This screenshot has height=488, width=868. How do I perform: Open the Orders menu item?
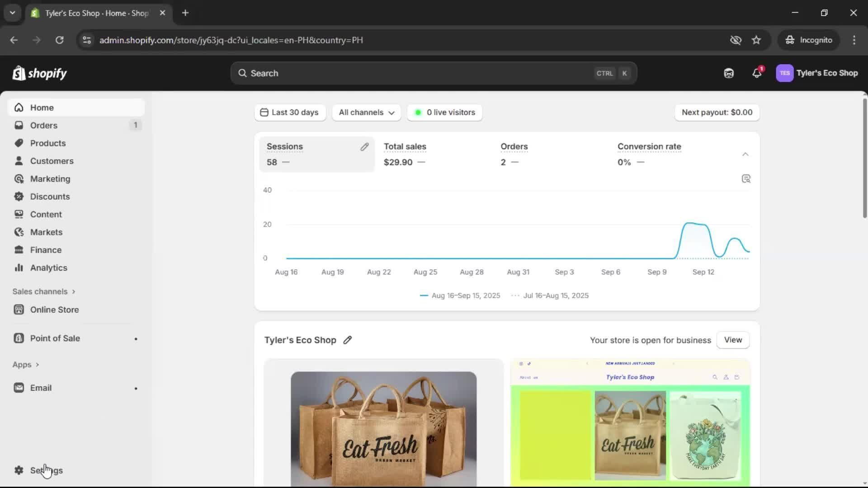(x=44, y=126)
